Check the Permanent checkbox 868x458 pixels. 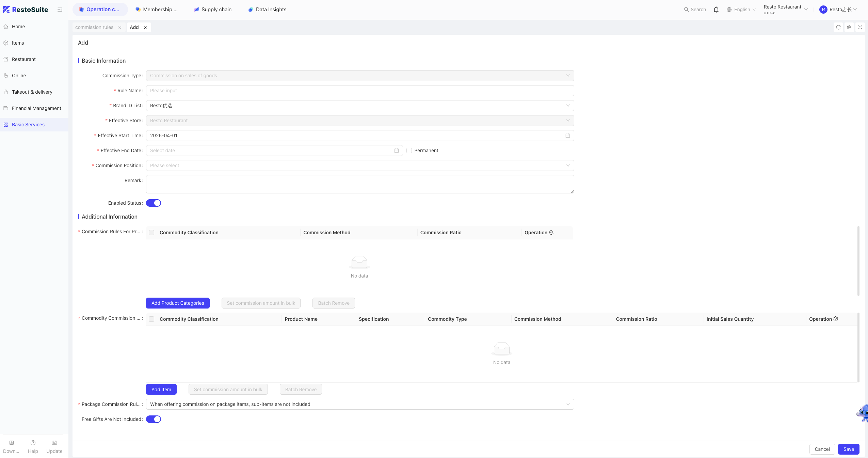409,151
